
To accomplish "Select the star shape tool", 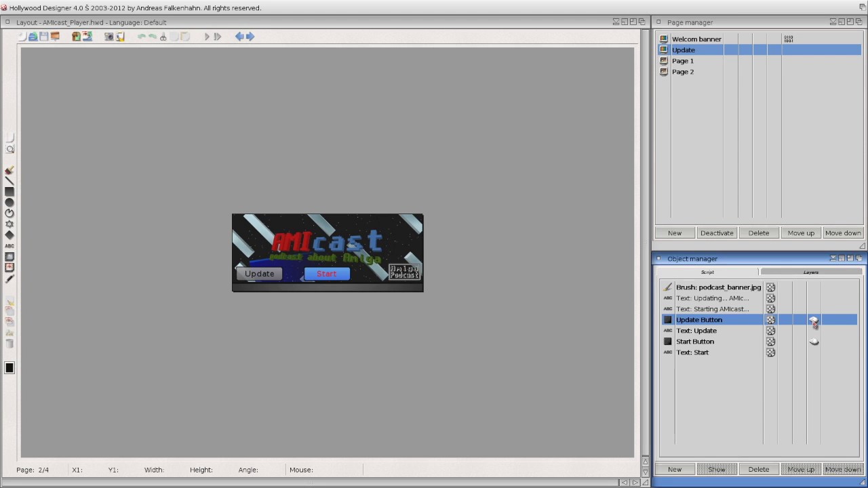I will click(x=9, y=224).
